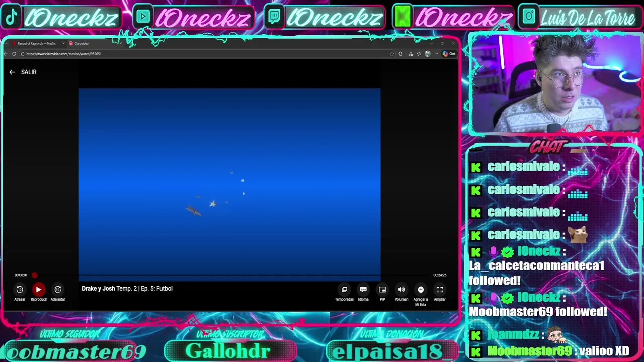
Task: Click the browser profile avatar icon
Action: (428, 54)
